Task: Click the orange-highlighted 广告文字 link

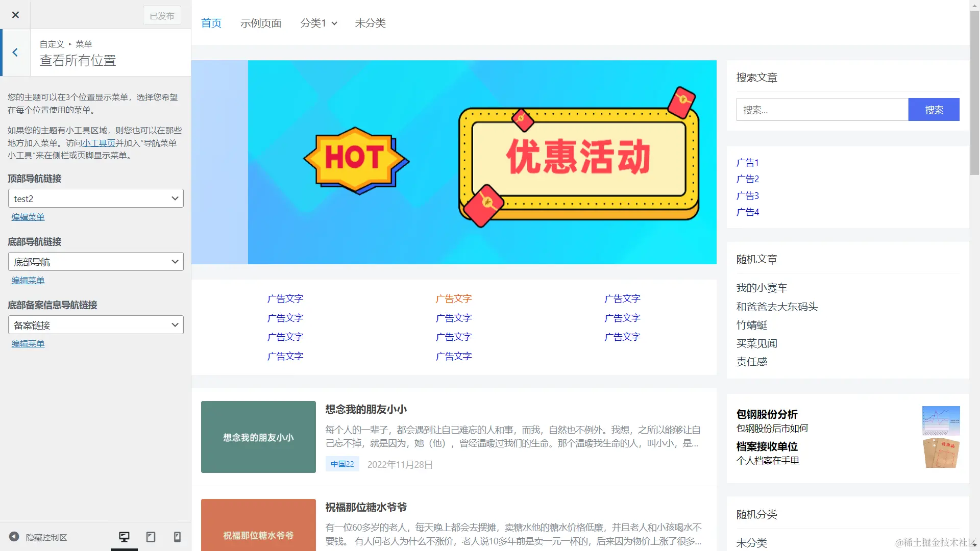Action: [454, 298]
